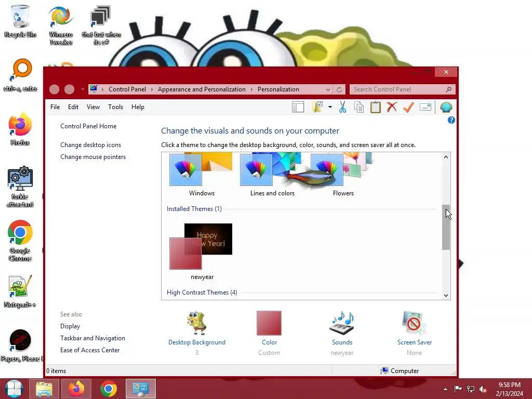Open recent locations dropdown arrow
Screen dimensions: 532x399
click(83, 89)
